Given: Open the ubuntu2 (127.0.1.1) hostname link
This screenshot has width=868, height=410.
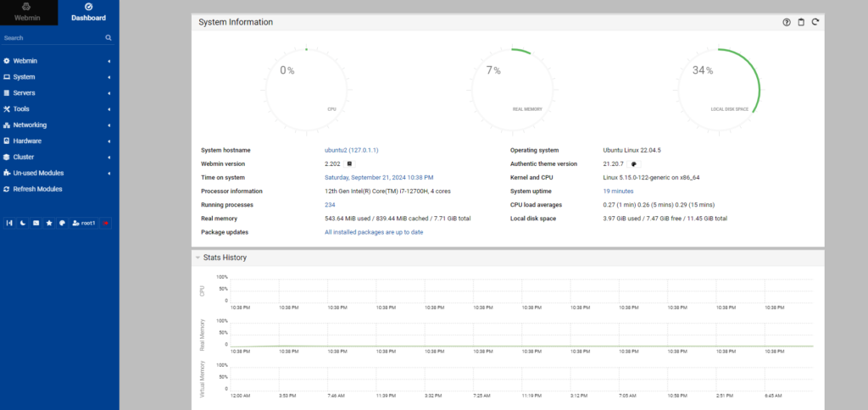Looking at the screenshot, I should 352,150.
